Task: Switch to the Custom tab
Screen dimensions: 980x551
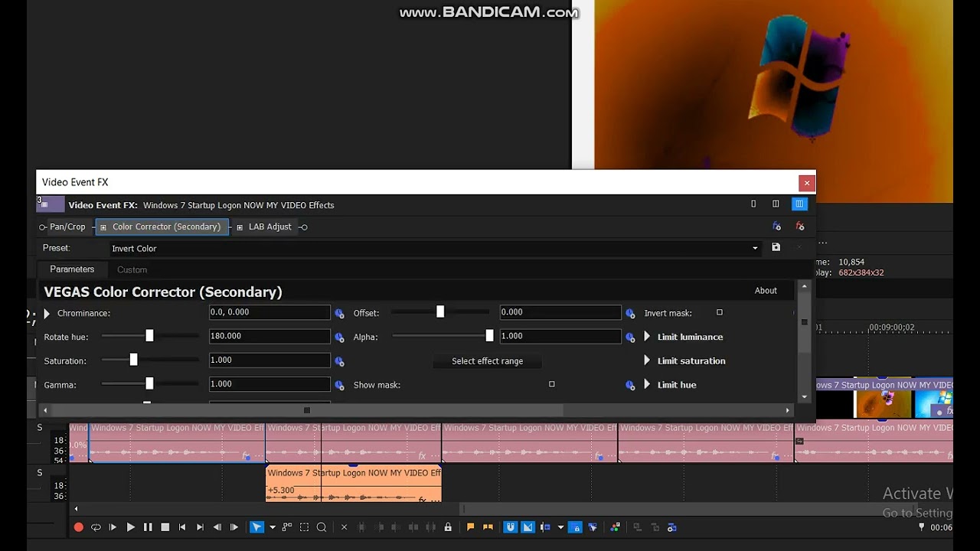Action: pyautogui.click(x=132, y=269)
